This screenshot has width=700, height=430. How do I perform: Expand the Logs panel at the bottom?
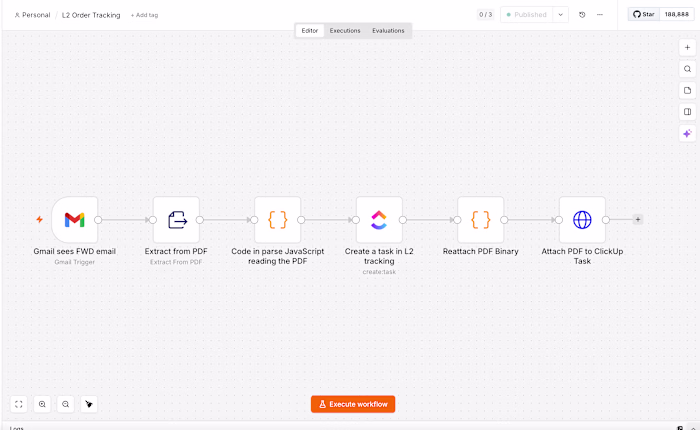click(693, 428)
